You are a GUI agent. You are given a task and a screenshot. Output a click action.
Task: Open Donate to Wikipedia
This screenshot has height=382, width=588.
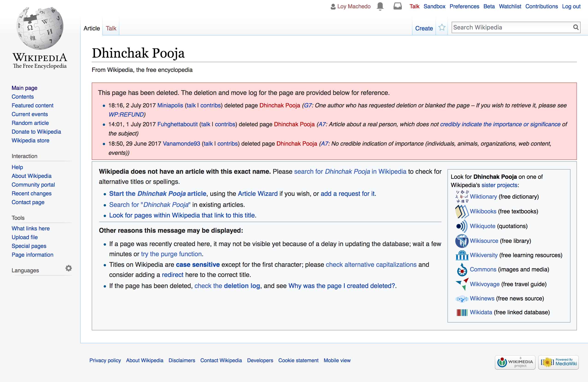[x=36, y=132]
